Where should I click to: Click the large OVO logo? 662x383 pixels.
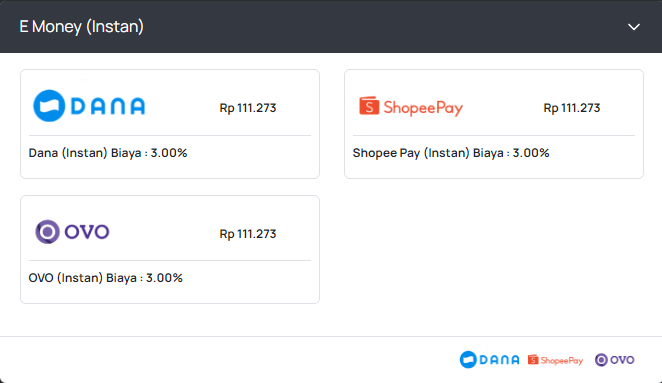[72, 231]
